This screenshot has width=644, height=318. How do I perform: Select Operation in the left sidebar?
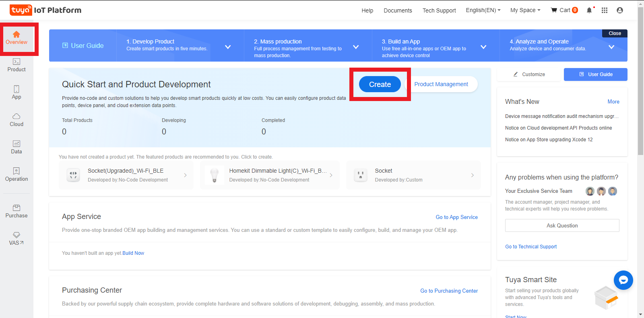[x=17, y=175]
